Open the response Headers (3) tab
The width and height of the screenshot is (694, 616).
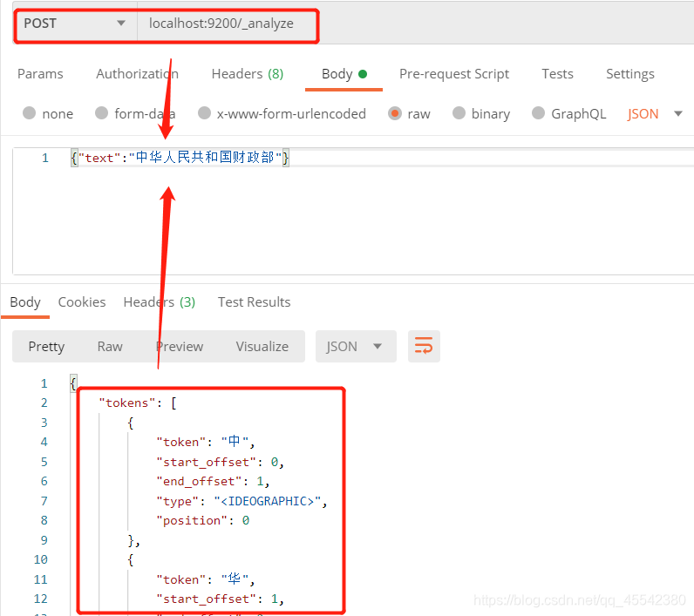pyautogui.click(x=160, y=302)
